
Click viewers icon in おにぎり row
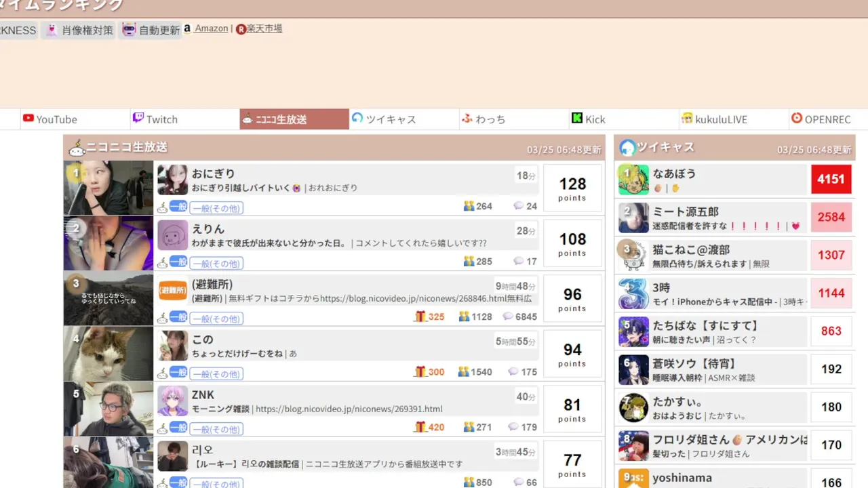click(x=469, y=205)
